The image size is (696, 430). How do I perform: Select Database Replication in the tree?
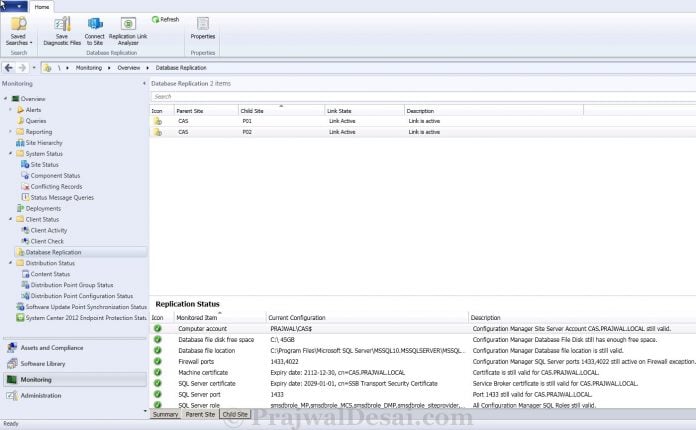coord(81,252)
